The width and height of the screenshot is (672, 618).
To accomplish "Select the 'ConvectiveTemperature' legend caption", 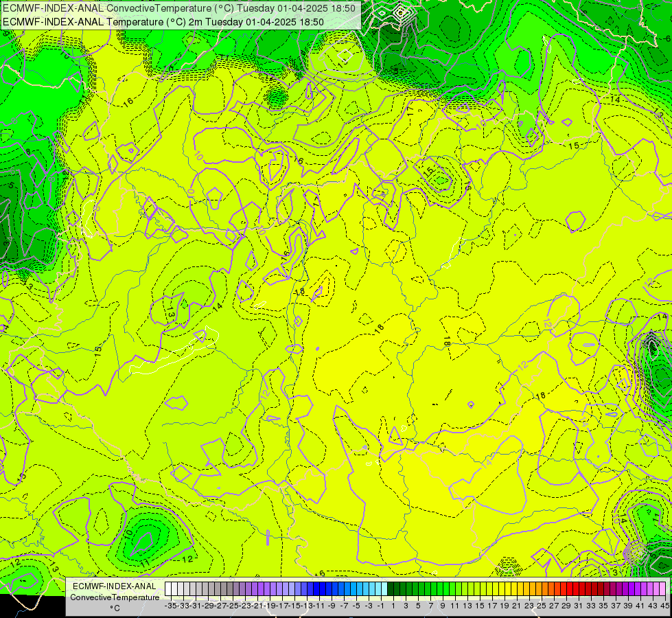I will [x=115, y=597].
